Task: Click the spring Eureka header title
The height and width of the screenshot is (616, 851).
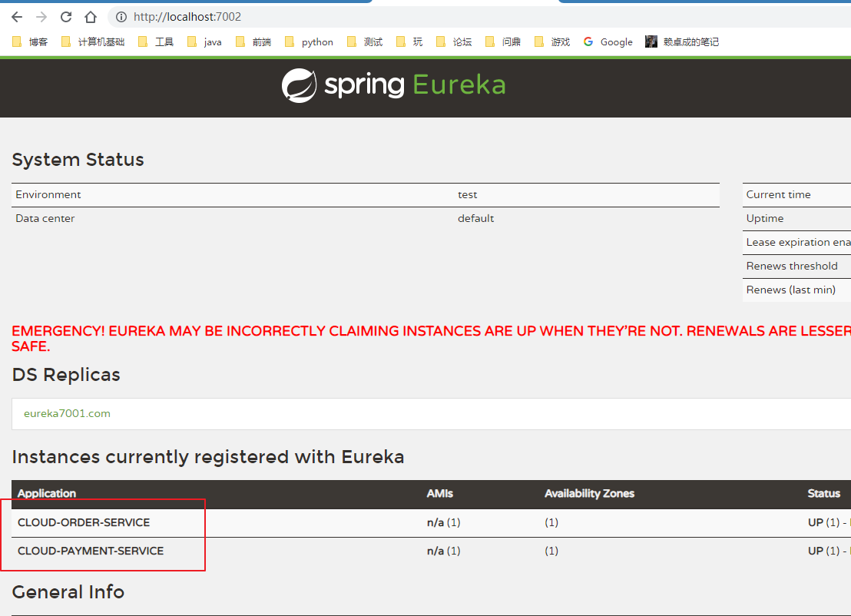Action: point(416,85)
